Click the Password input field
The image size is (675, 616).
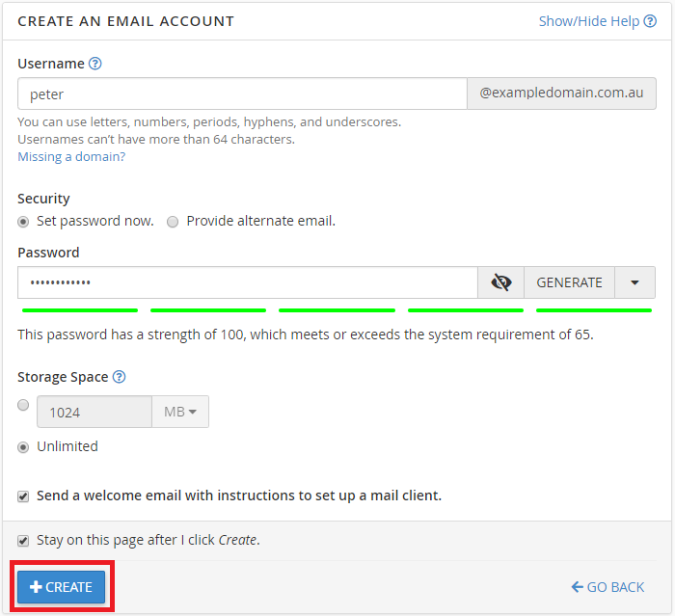(x=247, y=282)
